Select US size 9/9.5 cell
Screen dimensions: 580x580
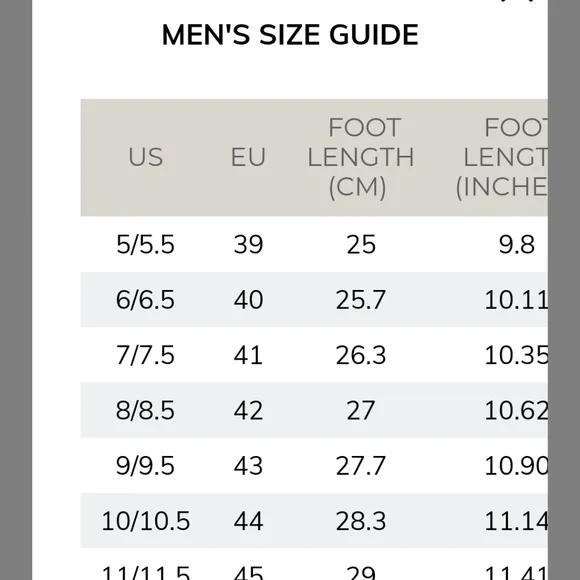point(145,465)
